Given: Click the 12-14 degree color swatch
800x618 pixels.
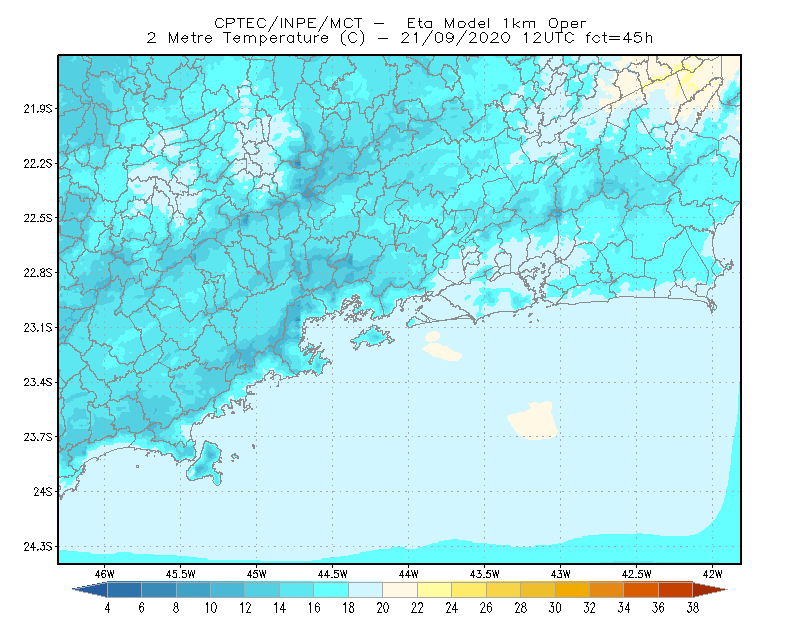Looking at the screenshot, I should click(262, 590).
